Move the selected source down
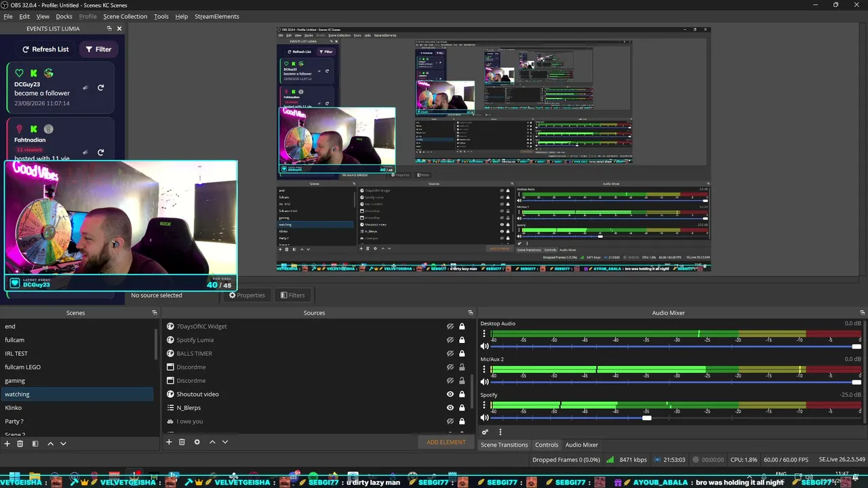Screen dimensions: 868x488 pos(225,442)
